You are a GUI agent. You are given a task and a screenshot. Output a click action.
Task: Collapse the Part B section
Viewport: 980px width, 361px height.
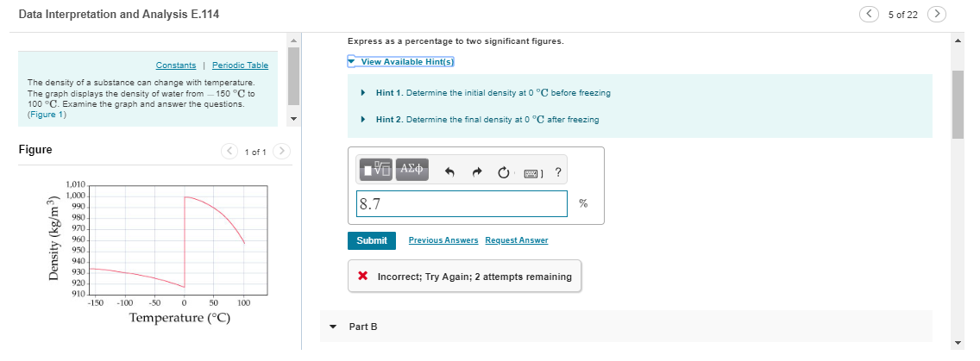[x=333, y=327]
